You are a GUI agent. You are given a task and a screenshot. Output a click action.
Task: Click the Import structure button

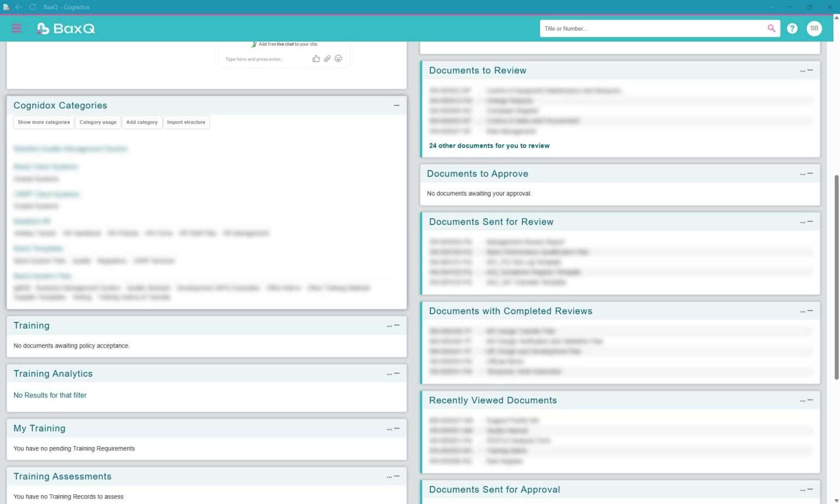pyautogui.click(x=186, y=122)
